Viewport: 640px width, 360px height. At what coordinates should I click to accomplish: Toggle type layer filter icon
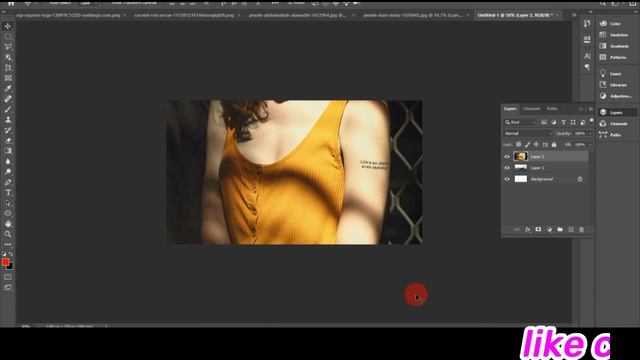click(563, 122)
